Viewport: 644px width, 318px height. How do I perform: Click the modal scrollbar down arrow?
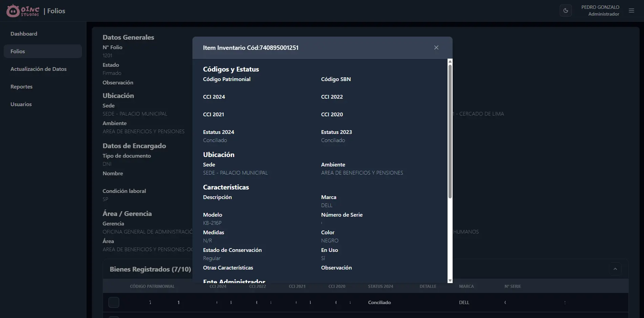tap(450, 280)
